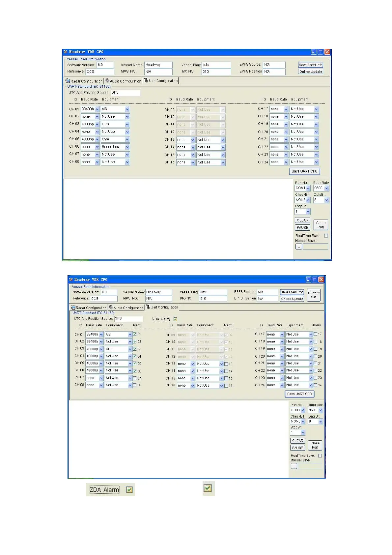Open the Gyro equipment dropdown for CH 05
This screenshot has height=555, width=392.
coord(127,139)
